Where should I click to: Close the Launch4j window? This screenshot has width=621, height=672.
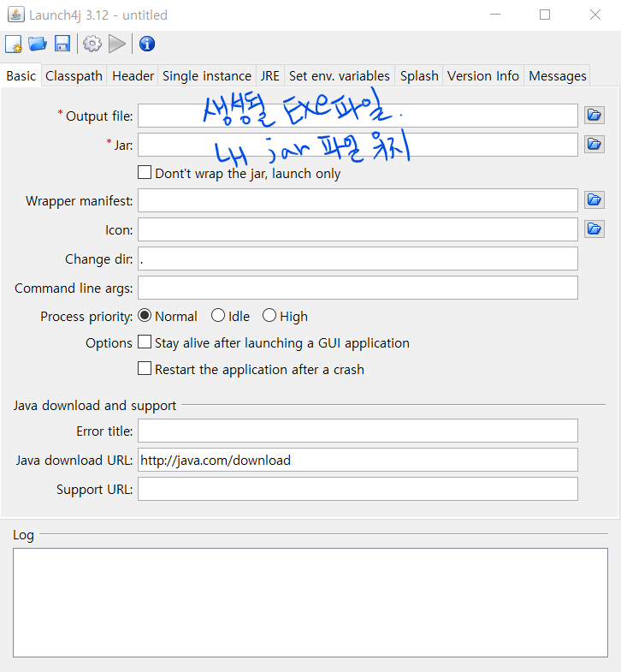click(595, 15)
